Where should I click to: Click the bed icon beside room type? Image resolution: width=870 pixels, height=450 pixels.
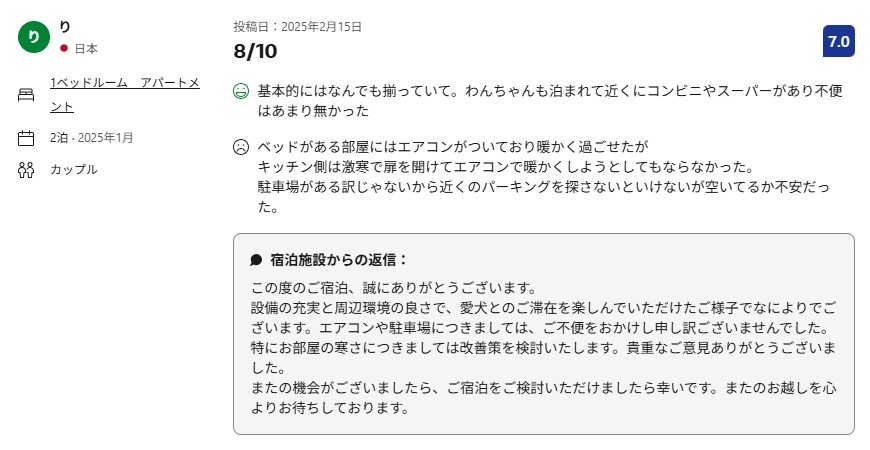(27, 95)
